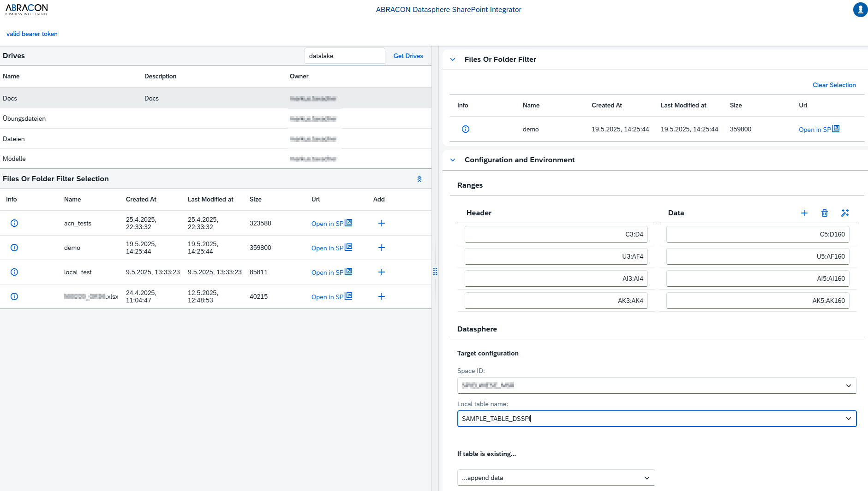The width and height of the screenshot is (868, 491).
Task: Collapse the Files Or Folder Filter Selection panel
Action: (419, 179)
